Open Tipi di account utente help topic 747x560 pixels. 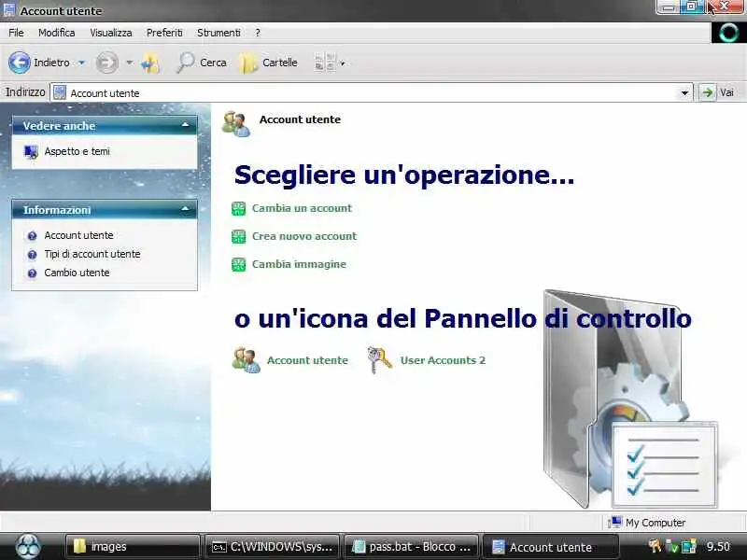(92, 254)
